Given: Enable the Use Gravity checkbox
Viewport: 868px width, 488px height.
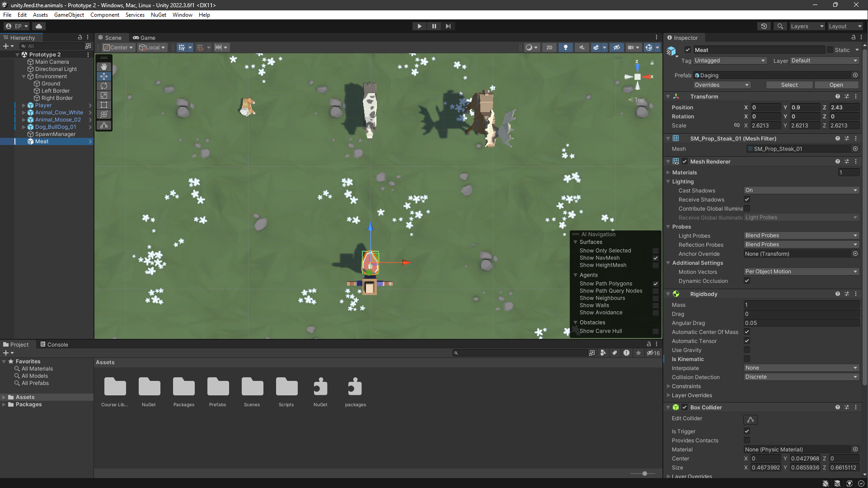Looking at the screenshot, I should pos(747,350).
